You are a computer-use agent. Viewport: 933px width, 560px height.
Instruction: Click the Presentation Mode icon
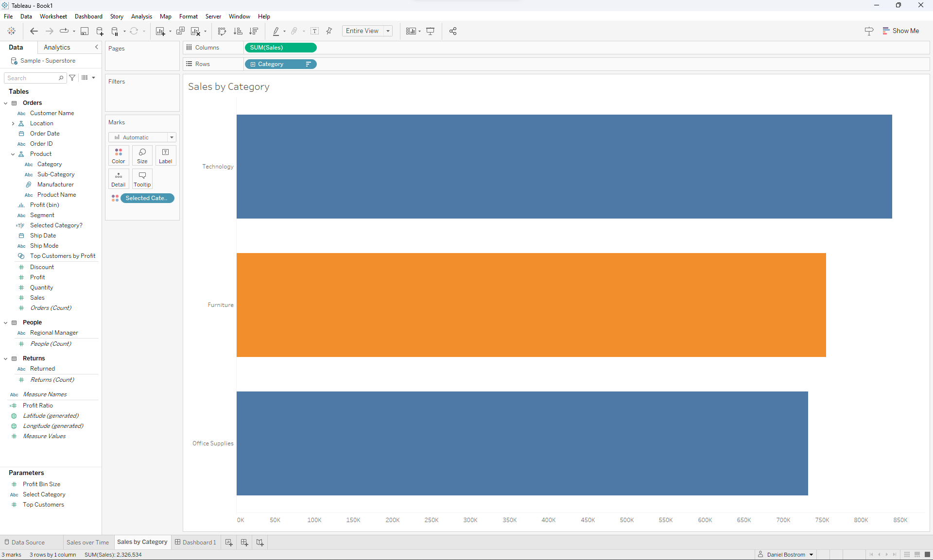click(431, 31)
